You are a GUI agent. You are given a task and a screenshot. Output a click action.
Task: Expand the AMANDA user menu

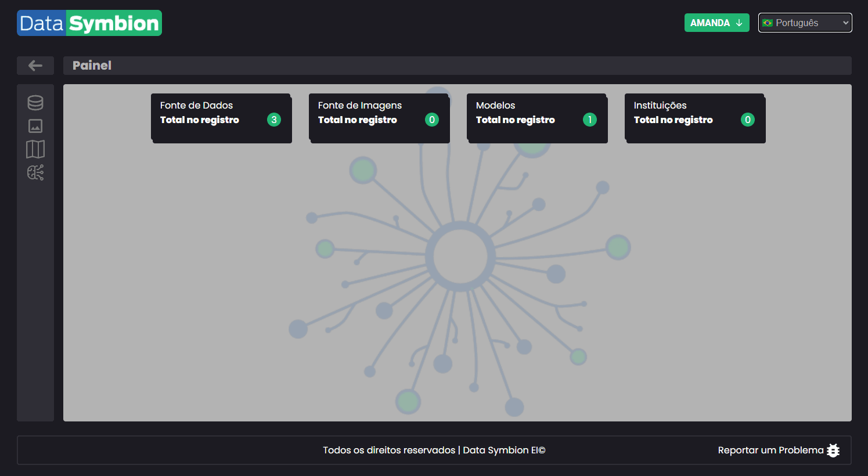[716, 23]
